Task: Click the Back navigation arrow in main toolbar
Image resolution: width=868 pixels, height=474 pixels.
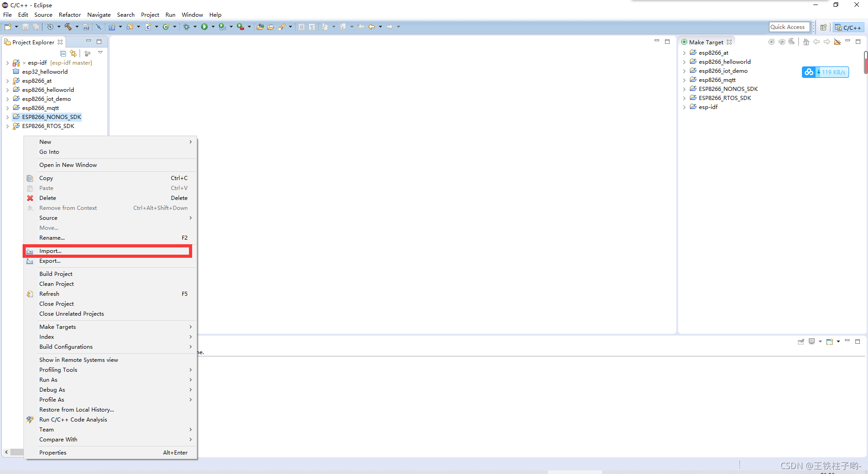Action: (x=372, y=27)
